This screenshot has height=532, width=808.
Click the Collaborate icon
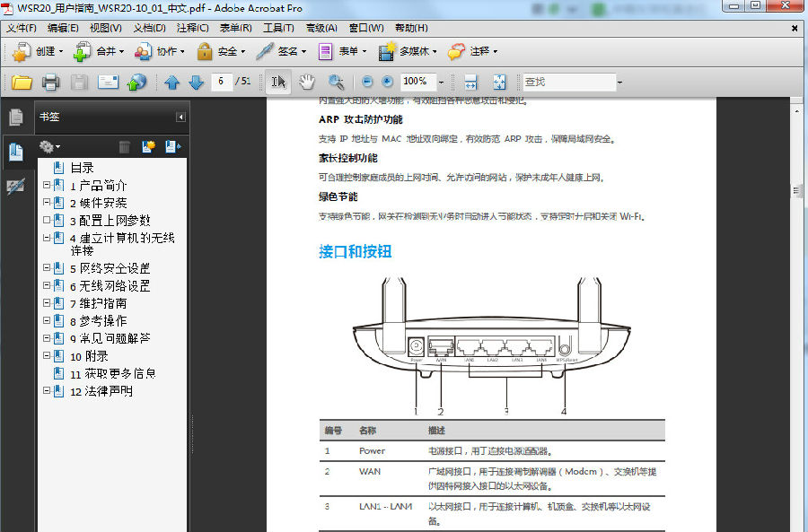point(143,51)
